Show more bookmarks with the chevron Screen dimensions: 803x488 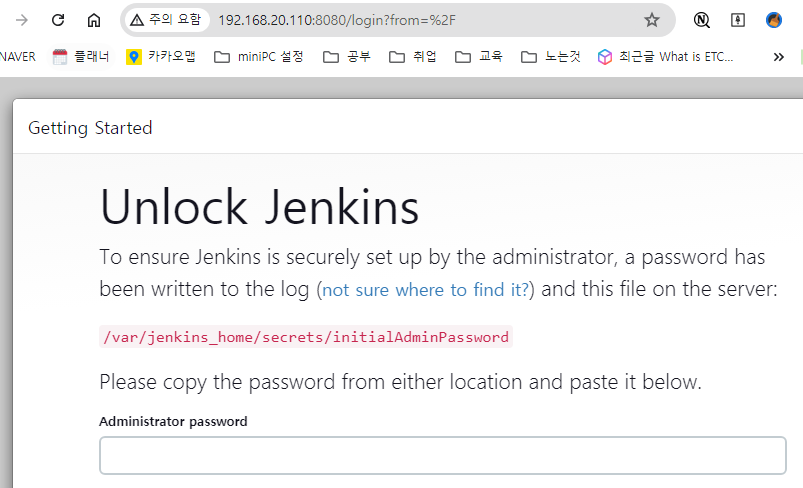pyautogui.click(x=779, y=57)
